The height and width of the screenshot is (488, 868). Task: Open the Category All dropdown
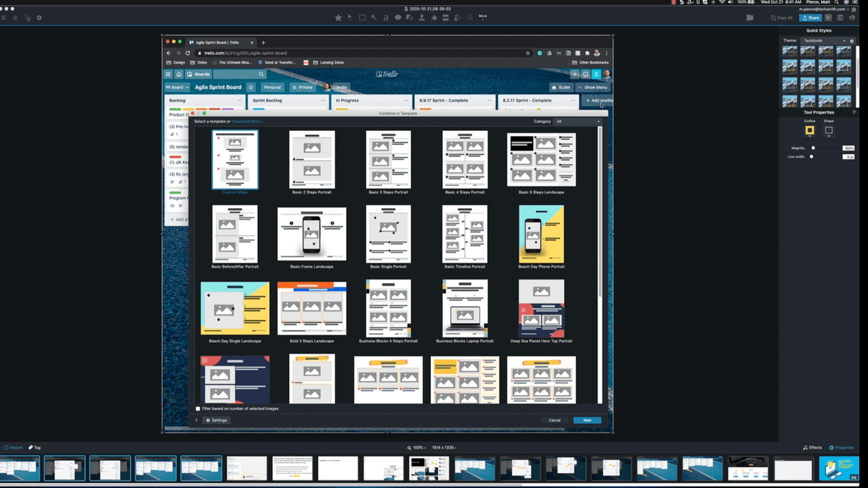[578, 122]
